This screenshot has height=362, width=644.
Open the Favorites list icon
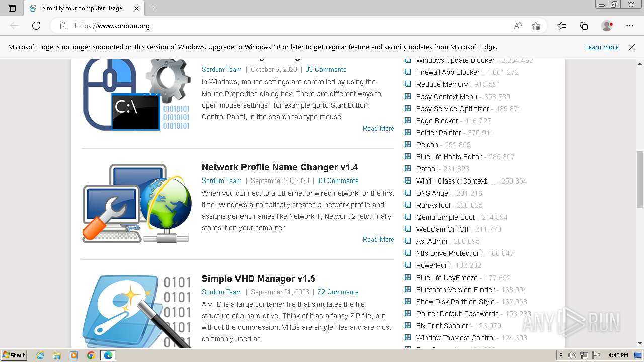[561, 26]
